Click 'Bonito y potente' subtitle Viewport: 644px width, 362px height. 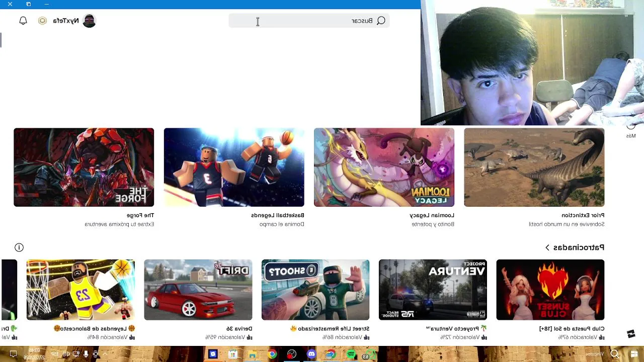[x=433, y=224]
